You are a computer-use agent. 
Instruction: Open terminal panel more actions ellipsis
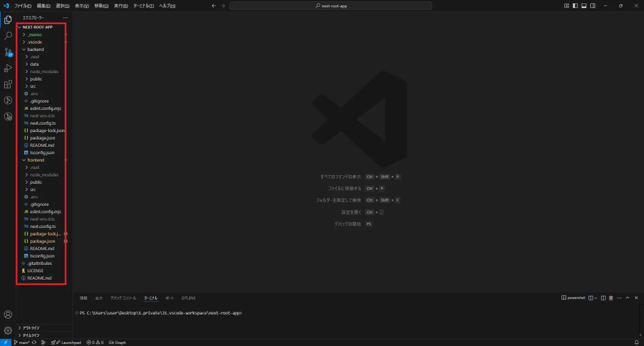click(x=619, y=298)
